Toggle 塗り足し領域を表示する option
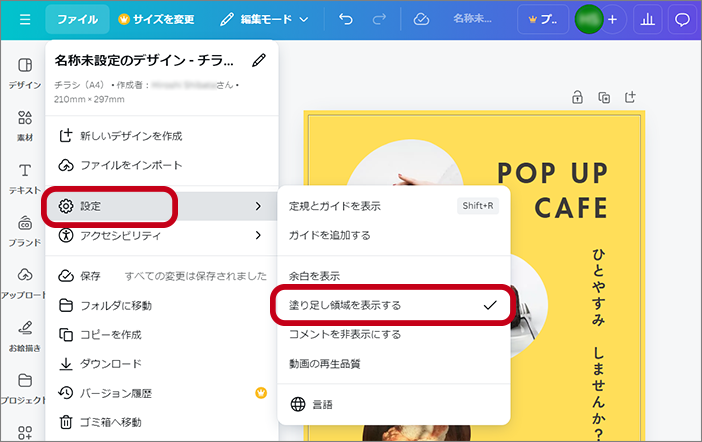The height and width of the screenshot is (442, 702). tap(394, 305)
